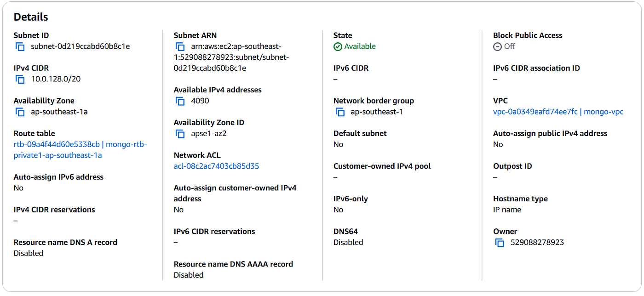
Task: Click the green Available state checkmark icon
Action: 338,46
